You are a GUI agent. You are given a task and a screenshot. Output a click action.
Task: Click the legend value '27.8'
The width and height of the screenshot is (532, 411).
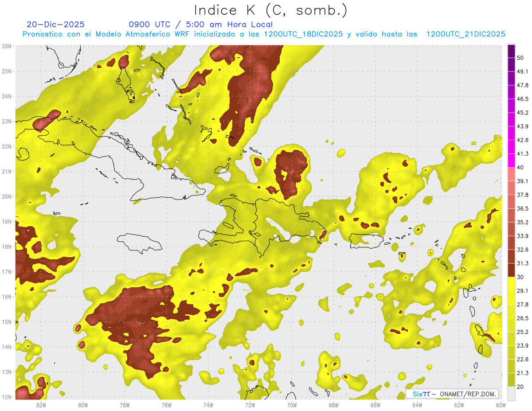tap(523, 304)
